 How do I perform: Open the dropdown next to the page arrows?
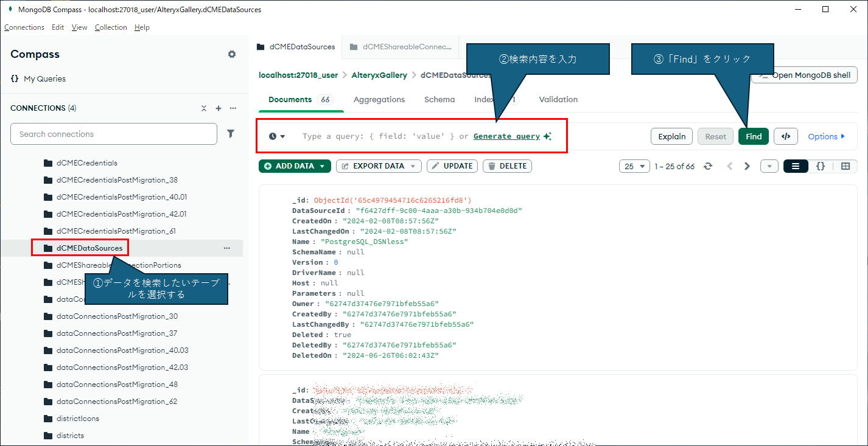(769, 166)
